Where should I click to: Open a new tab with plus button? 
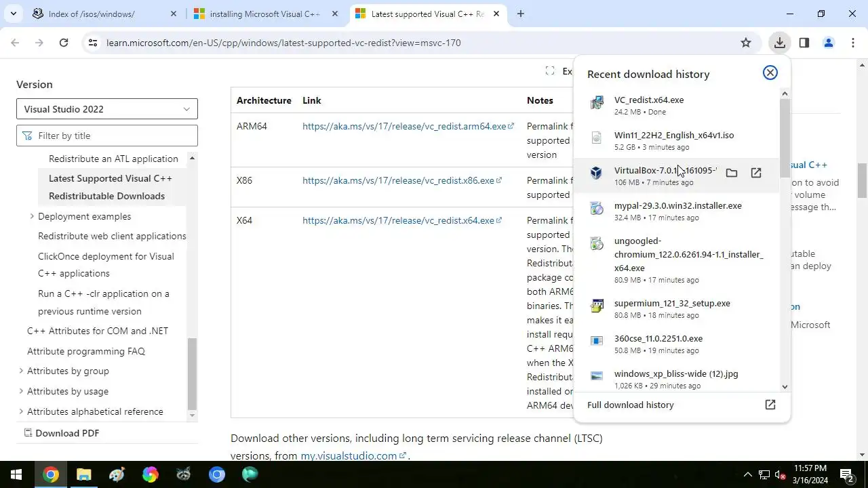(521, 14)
